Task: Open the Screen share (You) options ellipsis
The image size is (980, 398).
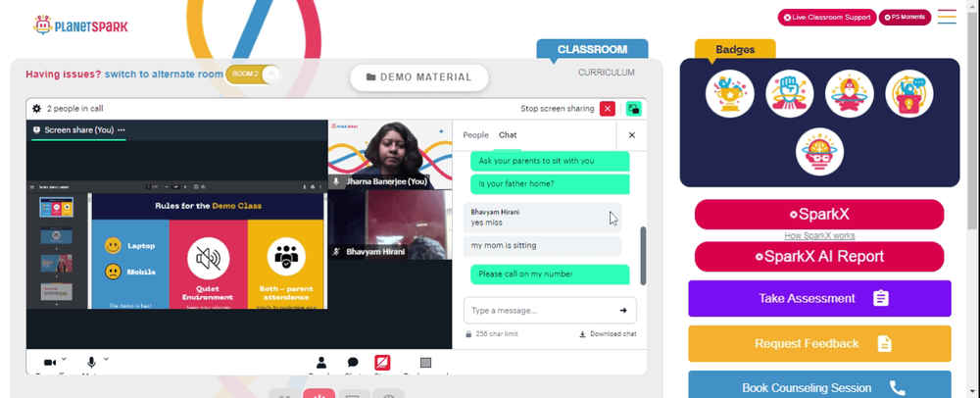Action: coord(122,130)
